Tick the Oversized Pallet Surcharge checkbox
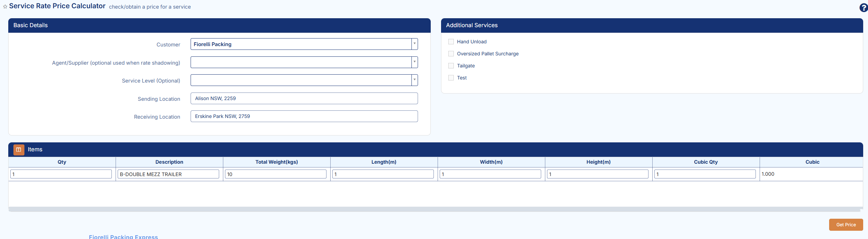The image size is (868, 239). (451, 54)
